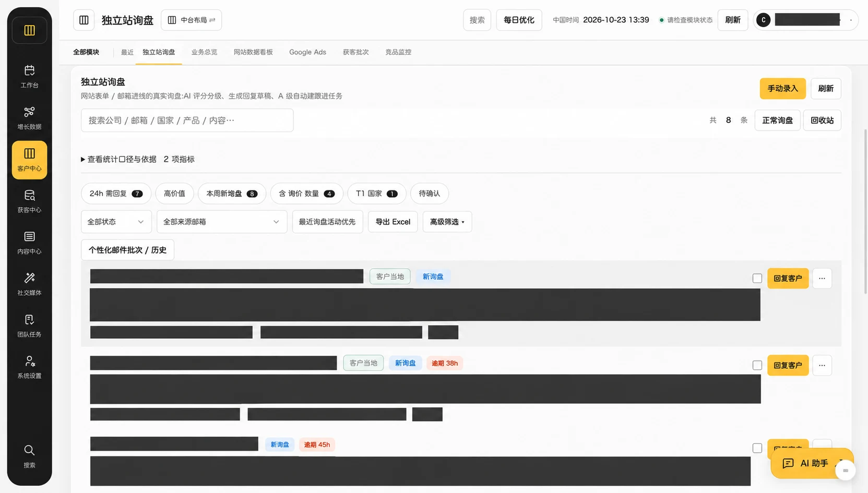Open 个性化邮件批次 / 历史
868x493 pixels.
click(x=127, y=250)
